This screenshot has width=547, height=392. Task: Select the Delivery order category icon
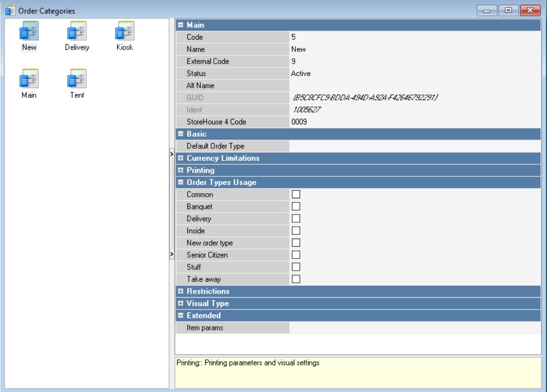tap(77, 31)
